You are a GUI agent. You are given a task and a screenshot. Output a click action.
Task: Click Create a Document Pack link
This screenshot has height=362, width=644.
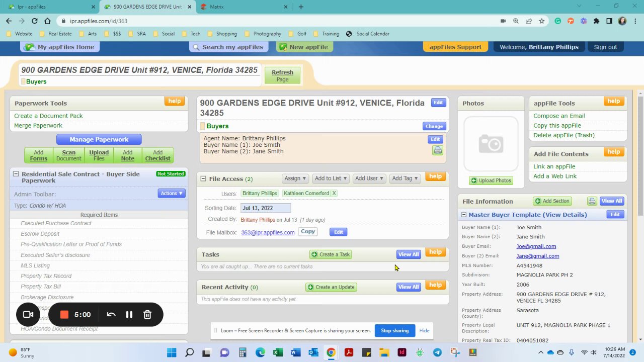click(x=48, y=116)
